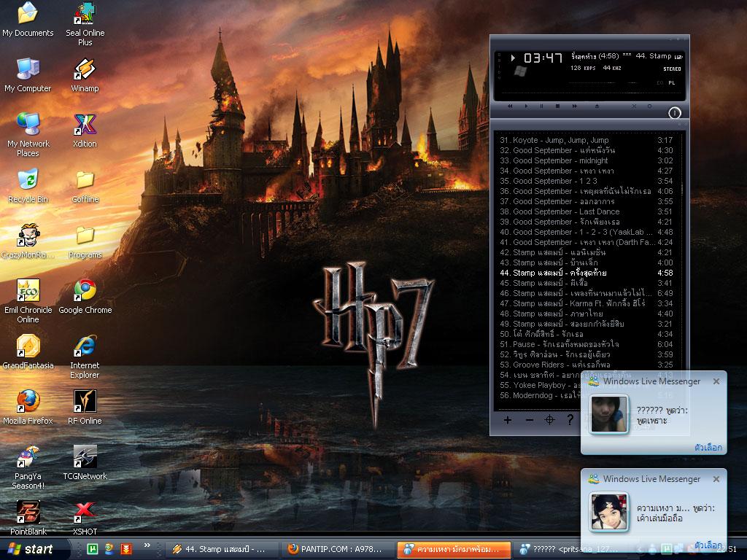The height and width of the screenshot is (560, 747).
Task: Select track 35 Good September - 1 2 3
Action: (x=587, y=181)
